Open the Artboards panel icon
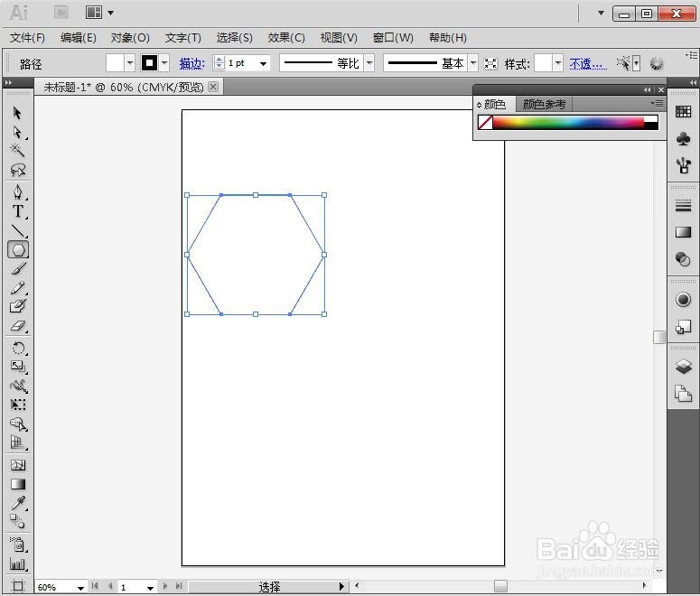The width and height of the screenshot is (700, 596). 683,395
